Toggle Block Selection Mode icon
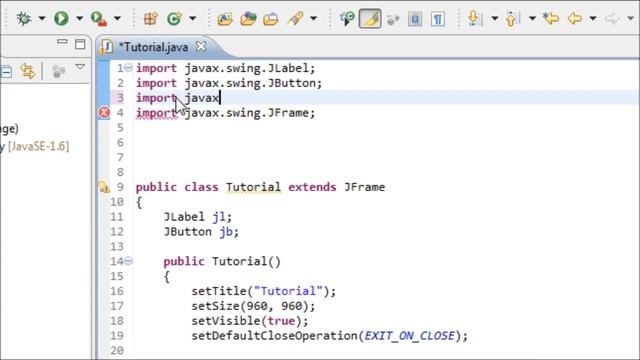Screen dimensions: 640x360 [x=415, y=19]
